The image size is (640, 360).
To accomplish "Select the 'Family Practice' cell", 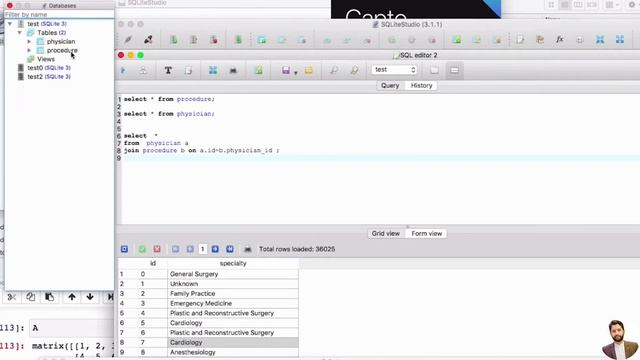I will pos(233,293).
